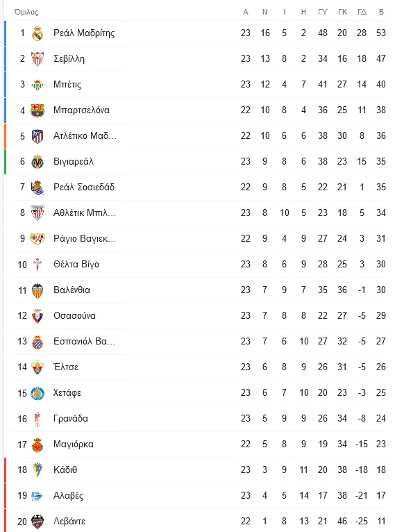Select the Getafe blue crest icon
This screenshot has width=395, height=532.
click(37, 393)
